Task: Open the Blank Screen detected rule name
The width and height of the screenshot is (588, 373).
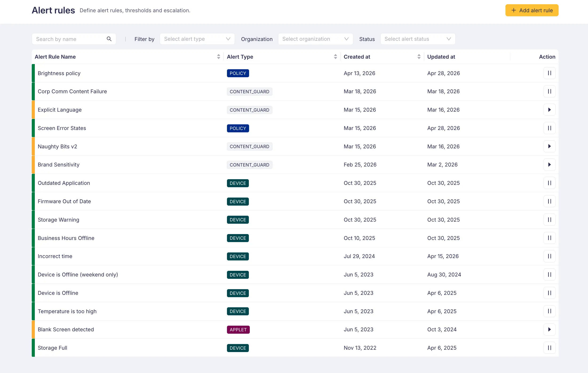Action: pos(66,329)
